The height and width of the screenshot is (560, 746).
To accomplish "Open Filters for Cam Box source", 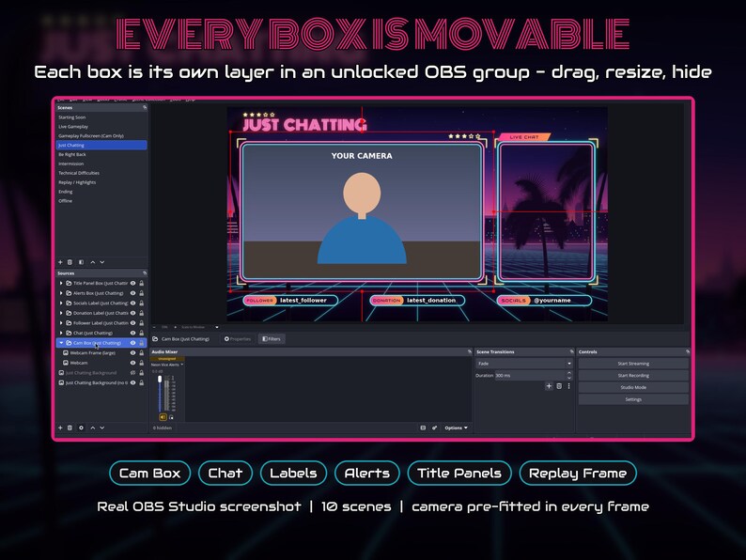I will point(272,339).
